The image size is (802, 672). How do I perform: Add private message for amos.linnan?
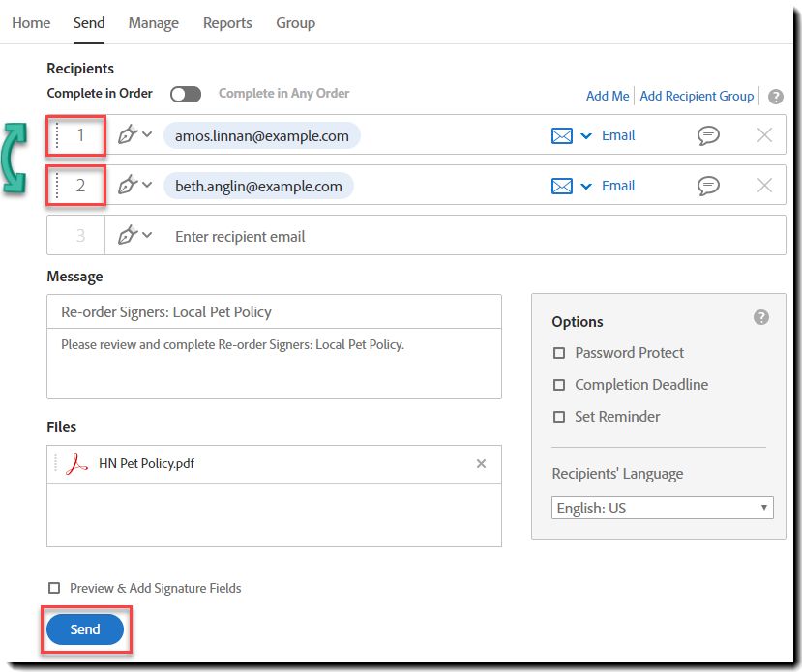click(x=708, y=135)
